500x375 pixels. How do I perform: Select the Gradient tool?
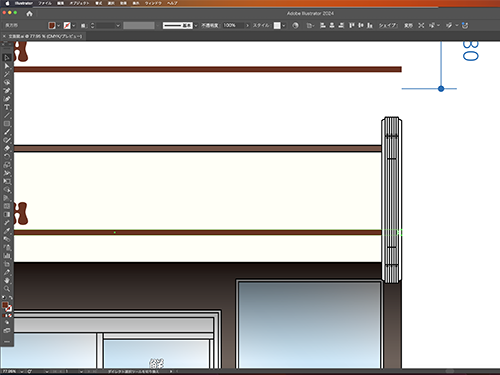click(7, 214)
